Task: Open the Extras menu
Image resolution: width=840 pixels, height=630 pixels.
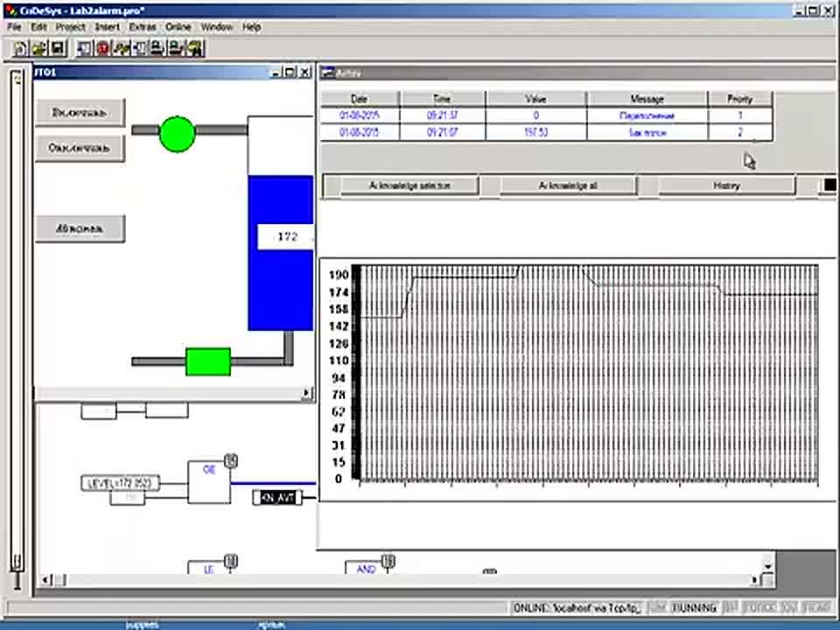Action: 143,27
